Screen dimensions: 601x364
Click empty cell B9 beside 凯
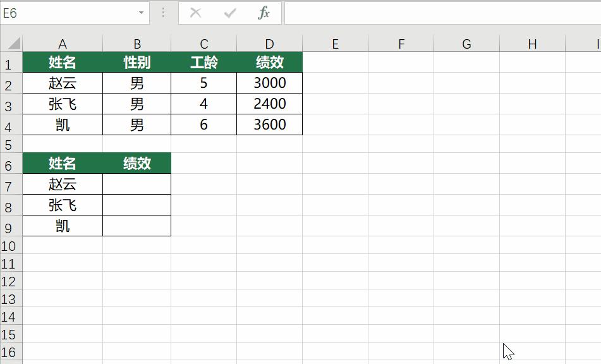[137, 226]
